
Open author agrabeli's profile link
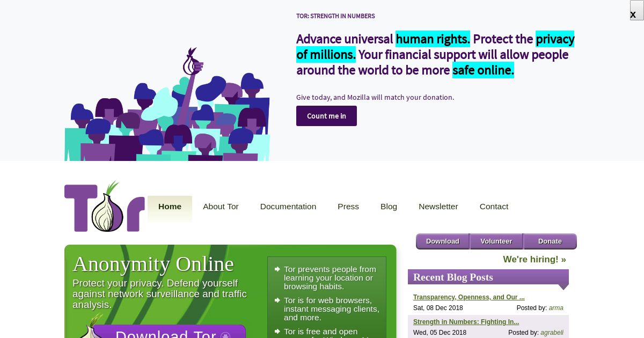552,333
